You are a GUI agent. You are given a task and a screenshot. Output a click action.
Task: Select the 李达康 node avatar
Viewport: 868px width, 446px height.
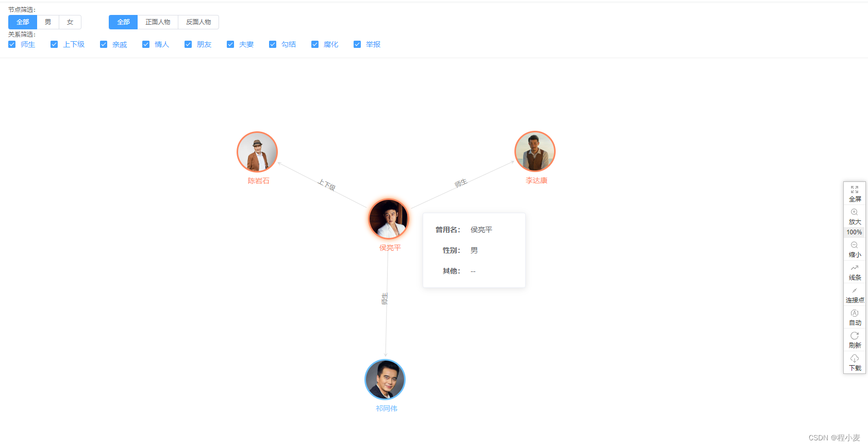coord(535,151)
